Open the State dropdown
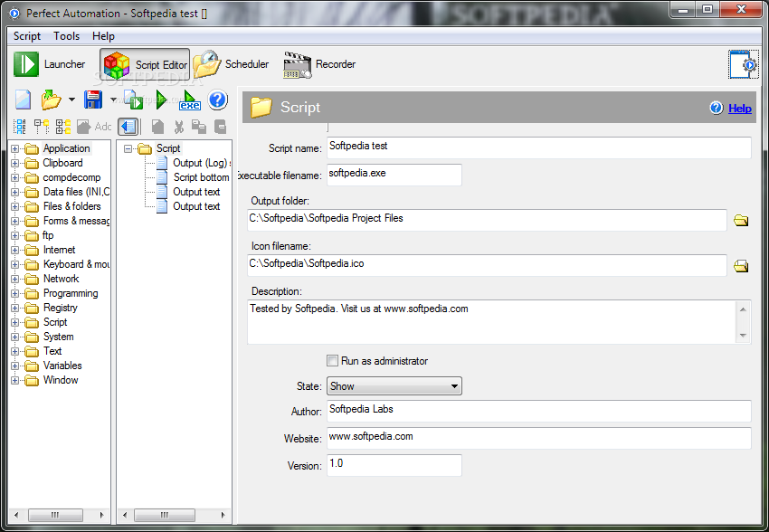This screenshot has width=769, height=532. pos(394,386)
